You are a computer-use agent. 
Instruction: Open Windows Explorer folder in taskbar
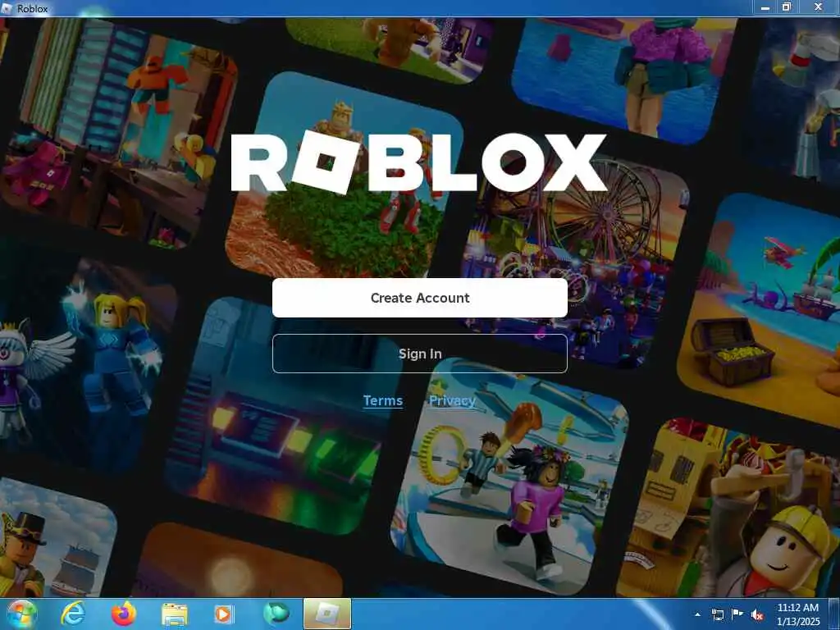174,614
